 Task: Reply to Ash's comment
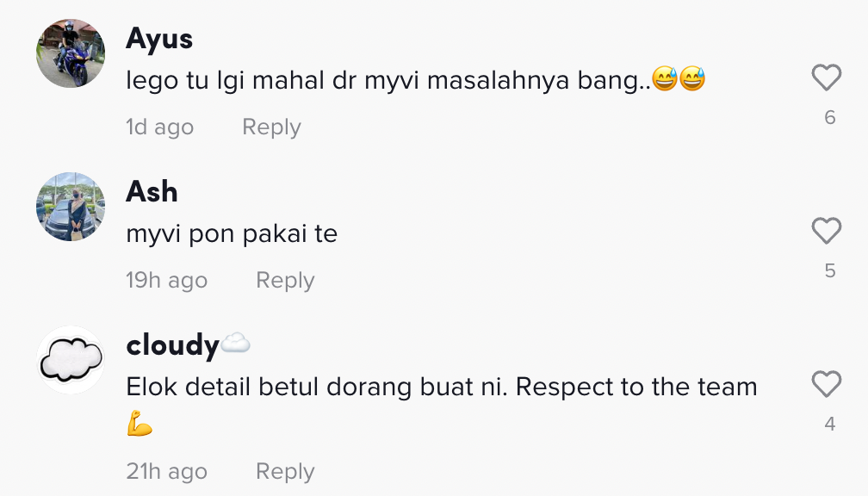(x=285, y=281)
